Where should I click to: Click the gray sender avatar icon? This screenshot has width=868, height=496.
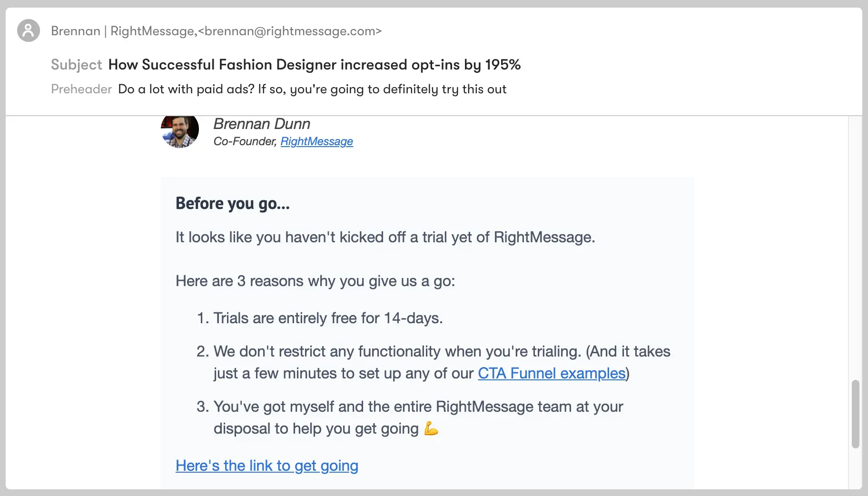tap(29, 30)
